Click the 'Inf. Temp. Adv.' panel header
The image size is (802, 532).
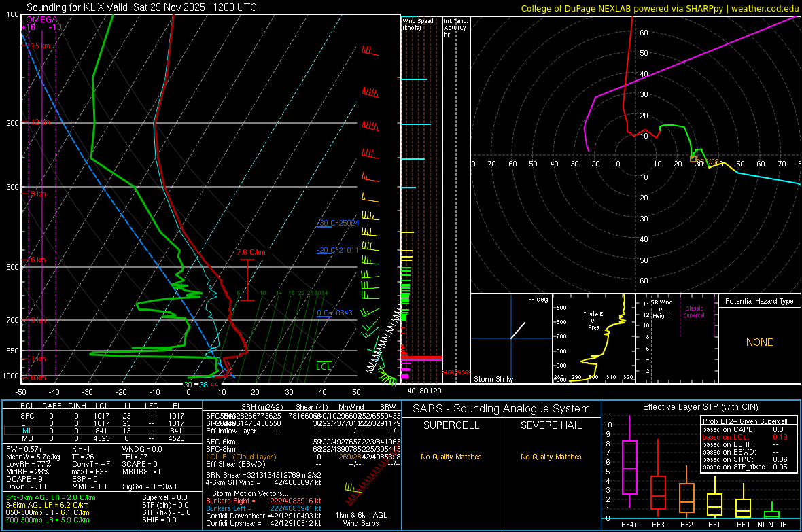tap(455, 28)
